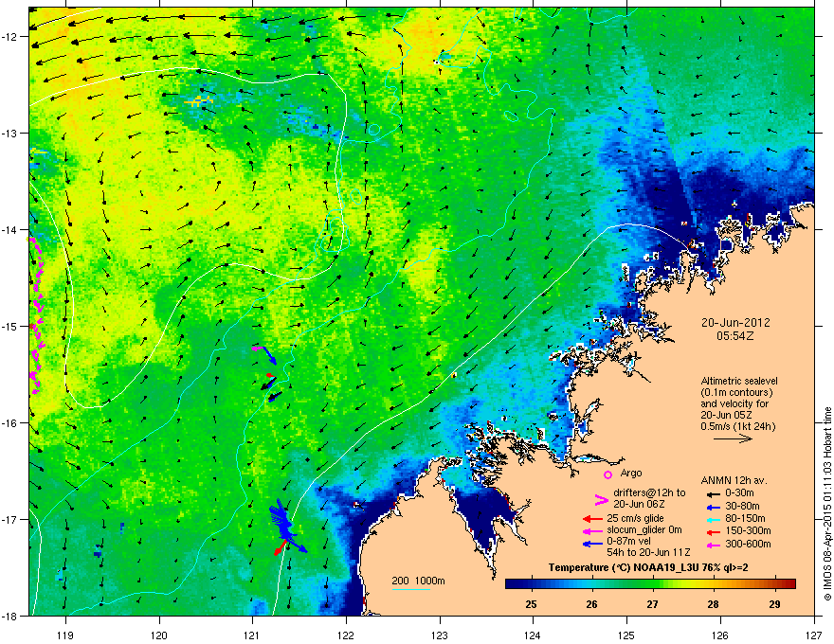Click the magenta drifters chevron legend symbol
This screenshot has height=644, width=834.
[x=601, y=499]
